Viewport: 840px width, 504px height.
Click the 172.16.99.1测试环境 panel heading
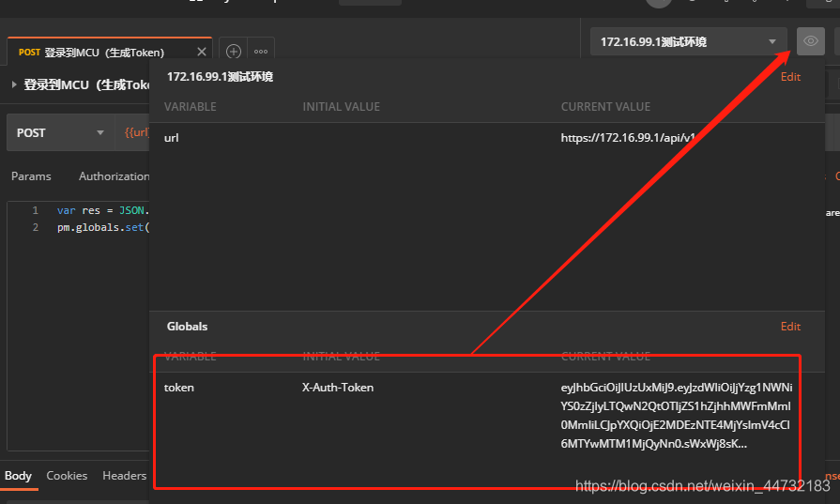220,77
